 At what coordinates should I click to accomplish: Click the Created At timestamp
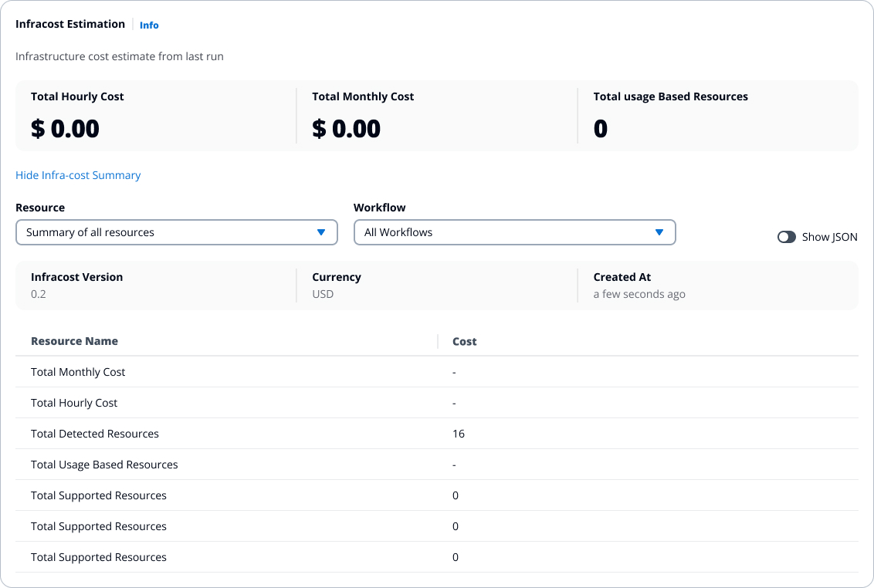pos(639,294)
